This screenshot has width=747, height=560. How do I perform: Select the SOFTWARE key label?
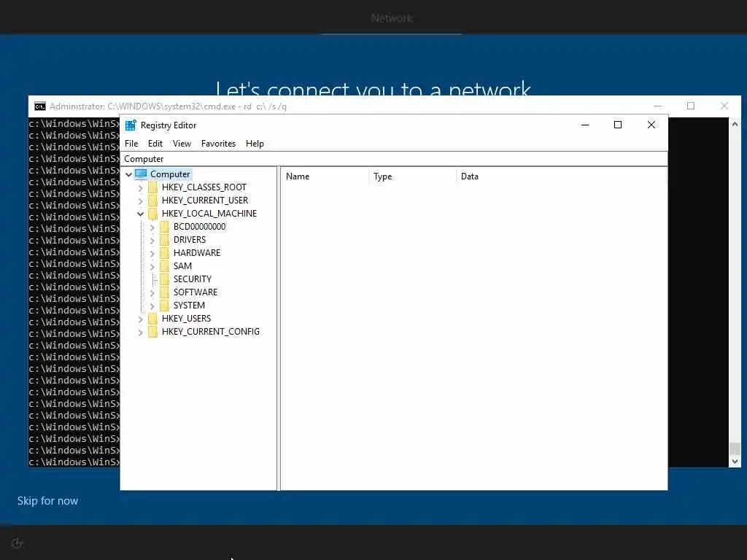click(196, 292)
